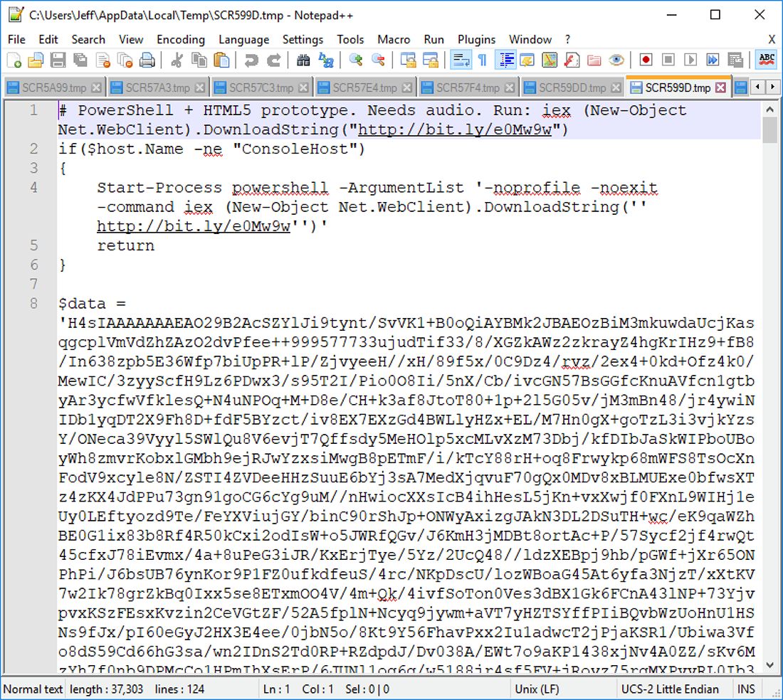This screenshot has width=783, height=700.
Task: Zoom in with the magnifier plus icon
Action: (355, 60)
